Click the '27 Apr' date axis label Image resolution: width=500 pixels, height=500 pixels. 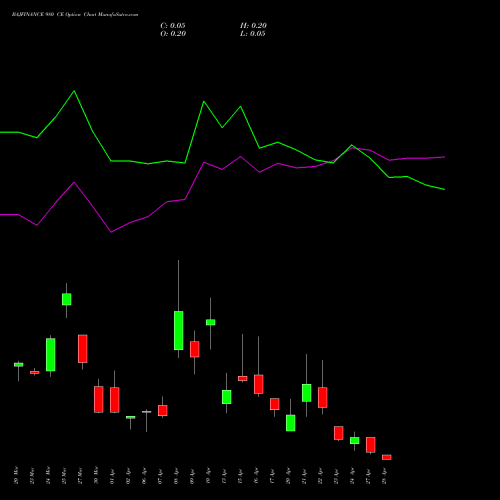(x=368, y=476)
